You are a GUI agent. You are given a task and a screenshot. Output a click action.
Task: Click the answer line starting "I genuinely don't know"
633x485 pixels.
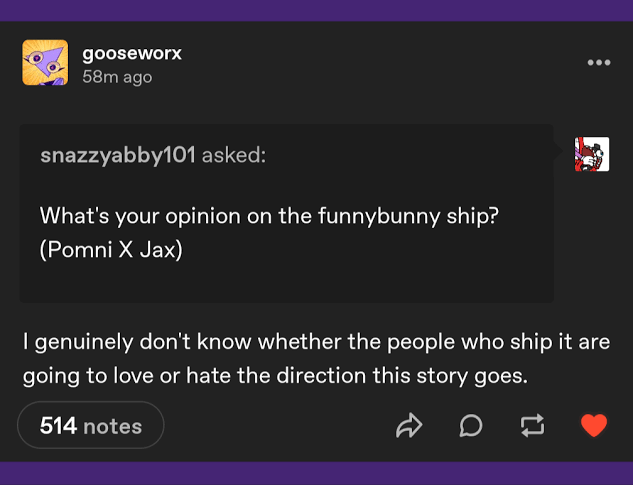316,342
